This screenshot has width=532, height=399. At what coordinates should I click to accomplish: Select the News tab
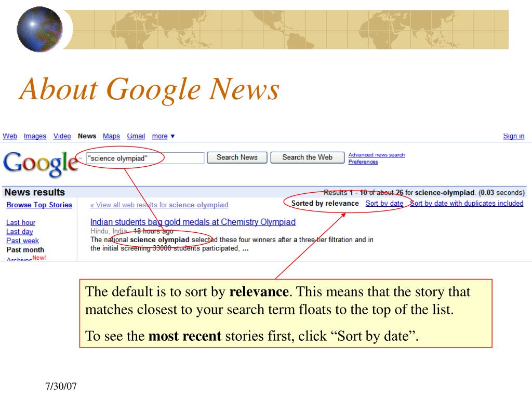(87, 136)
